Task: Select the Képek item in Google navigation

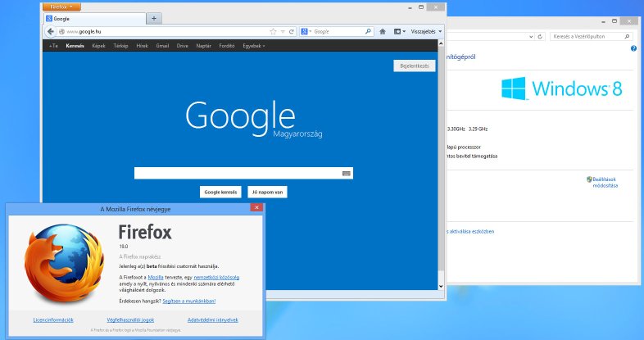Action: [98, 46]
